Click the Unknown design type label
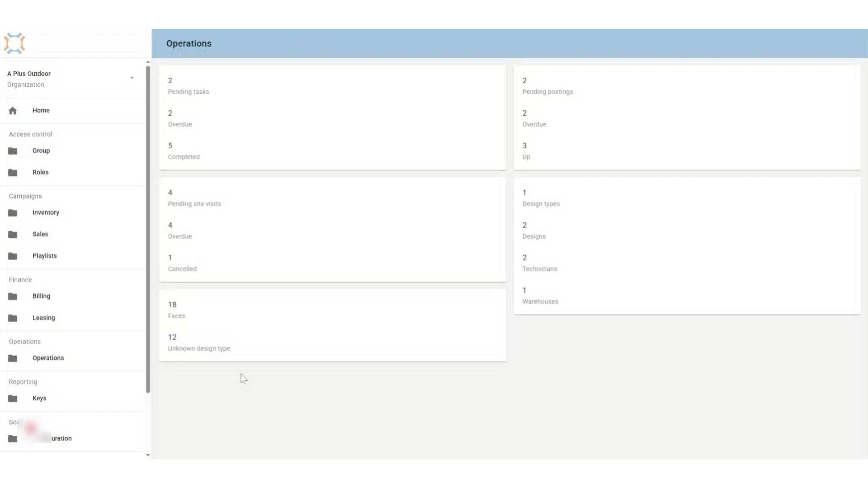 [x=199, y=348]
